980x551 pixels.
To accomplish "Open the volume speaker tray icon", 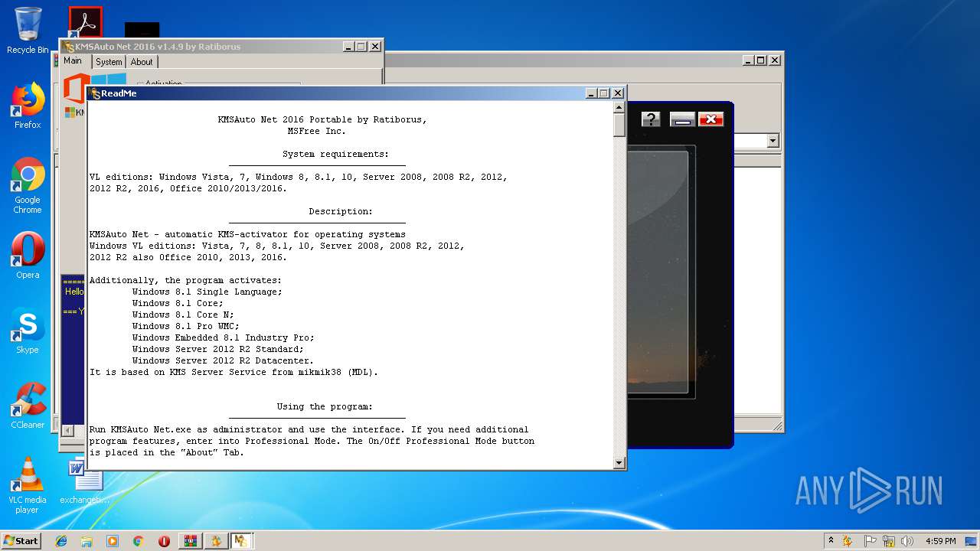I will click(907, 540).
